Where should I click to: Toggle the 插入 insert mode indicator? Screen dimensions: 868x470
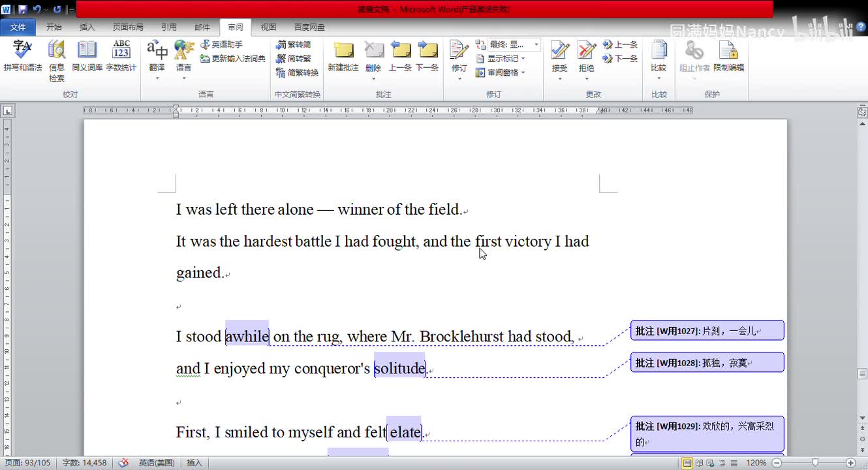tap(194, 463)
